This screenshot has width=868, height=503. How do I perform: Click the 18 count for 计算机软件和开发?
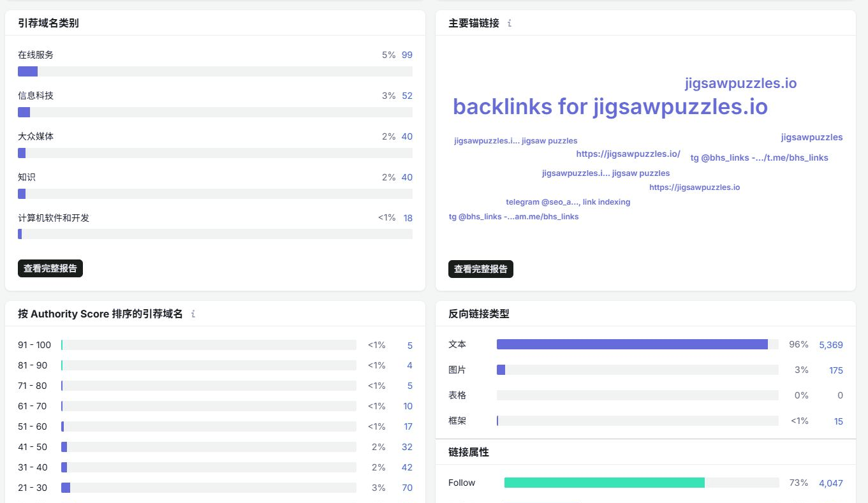(408, 218)
